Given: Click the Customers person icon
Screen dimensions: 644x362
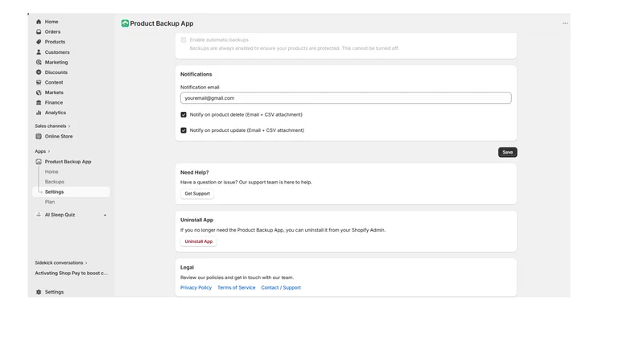Looking at the screenshot, I should coord(39,52).
